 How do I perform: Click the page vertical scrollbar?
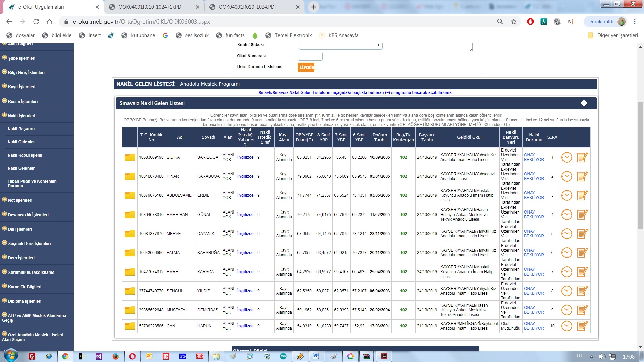[640, 166]
